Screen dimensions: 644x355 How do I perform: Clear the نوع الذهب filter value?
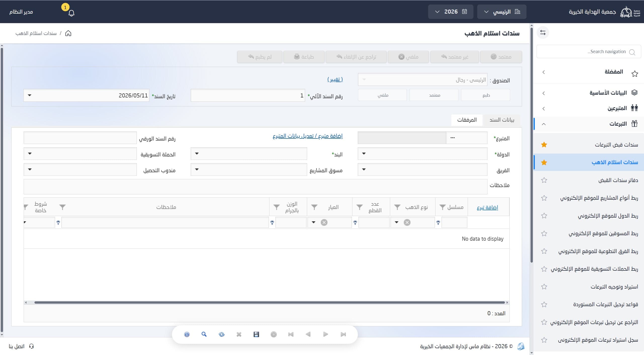point(407,222)
